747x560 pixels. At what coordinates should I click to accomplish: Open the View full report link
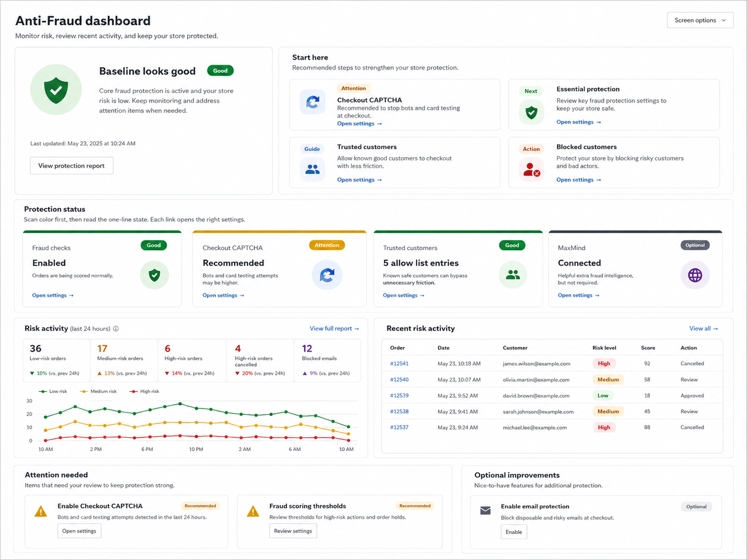pyautogui.click(x=334, y=328)
